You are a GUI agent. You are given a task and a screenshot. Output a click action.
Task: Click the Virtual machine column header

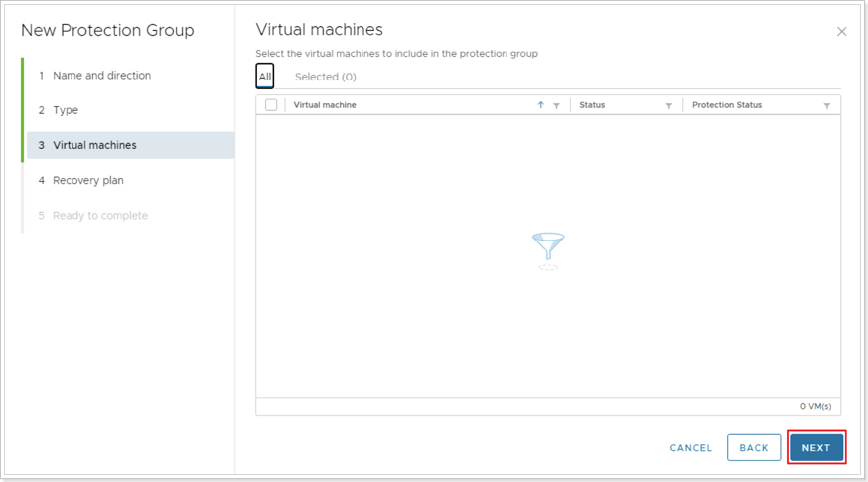(x=325, y=105)
